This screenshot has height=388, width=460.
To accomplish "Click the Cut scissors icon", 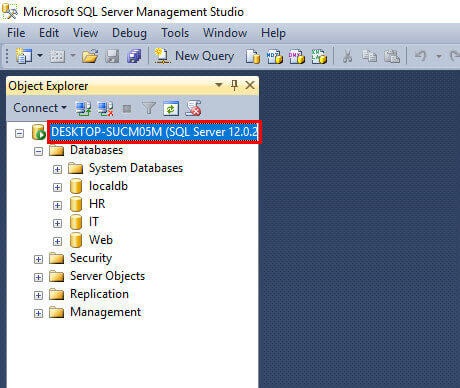I will 347,56.
